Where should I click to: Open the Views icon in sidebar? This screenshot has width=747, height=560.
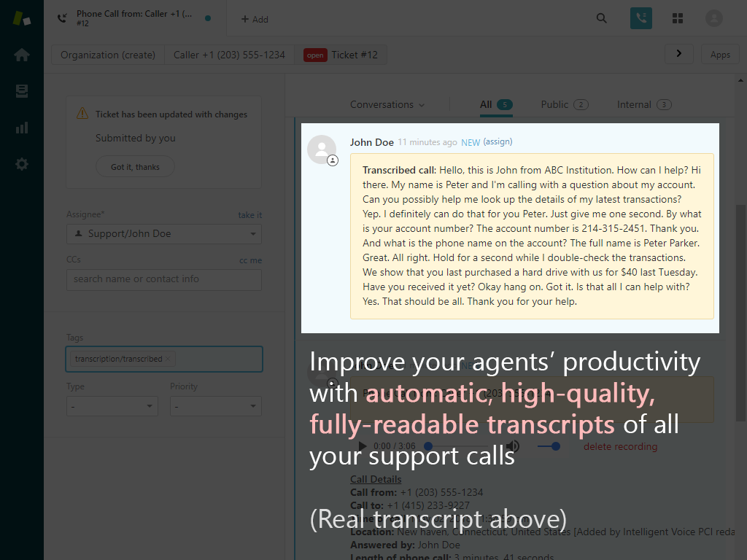(x=21, y=91)
